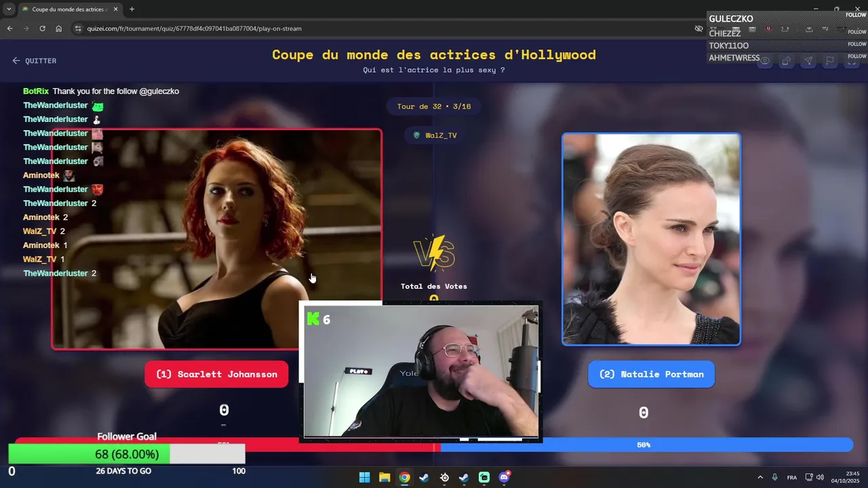The width and height of the screenshot is (868, 488).
Task: Toggle the eye visibility button on quiz toolbar
Action: pyautogui.click(x=765, y=61)
